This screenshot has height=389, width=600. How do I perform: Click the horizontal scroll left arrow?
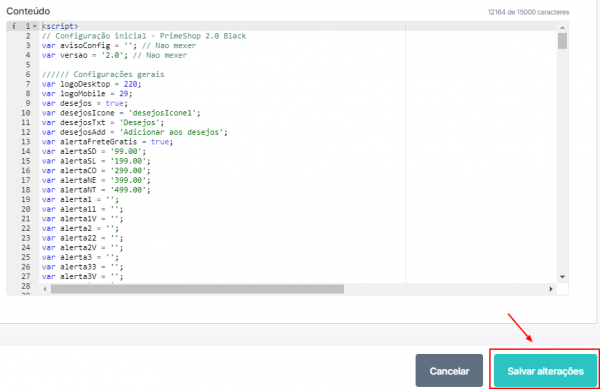pos(45,289)
